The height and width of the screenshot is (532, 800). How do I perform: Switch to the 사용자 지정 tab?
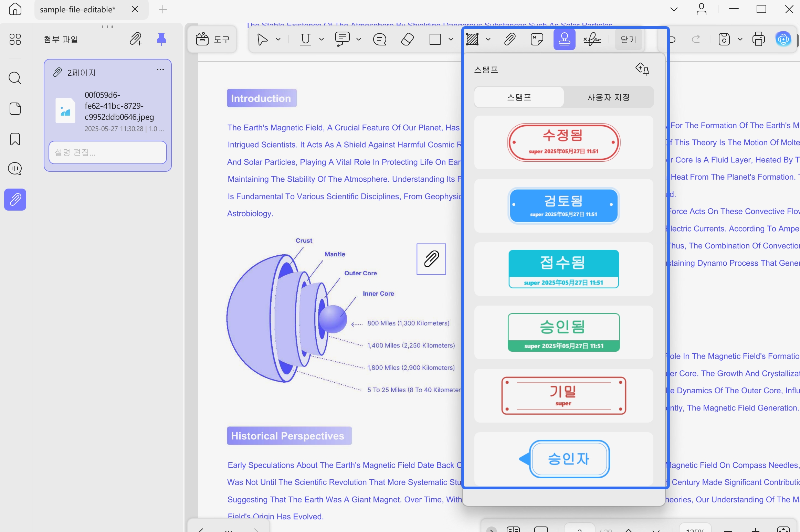point(609,97)
